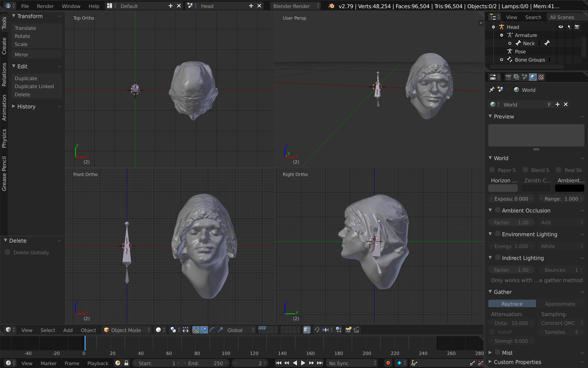The image size is (588, 368).
Task: Click the Duplicate Linked button
Action: click(37, 86)
